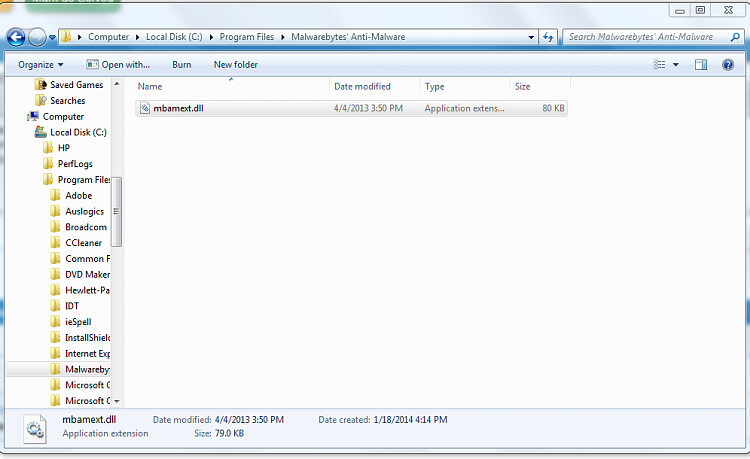Sort by the Name column header
Screen dimensions: 750x459
pos(232,87)
